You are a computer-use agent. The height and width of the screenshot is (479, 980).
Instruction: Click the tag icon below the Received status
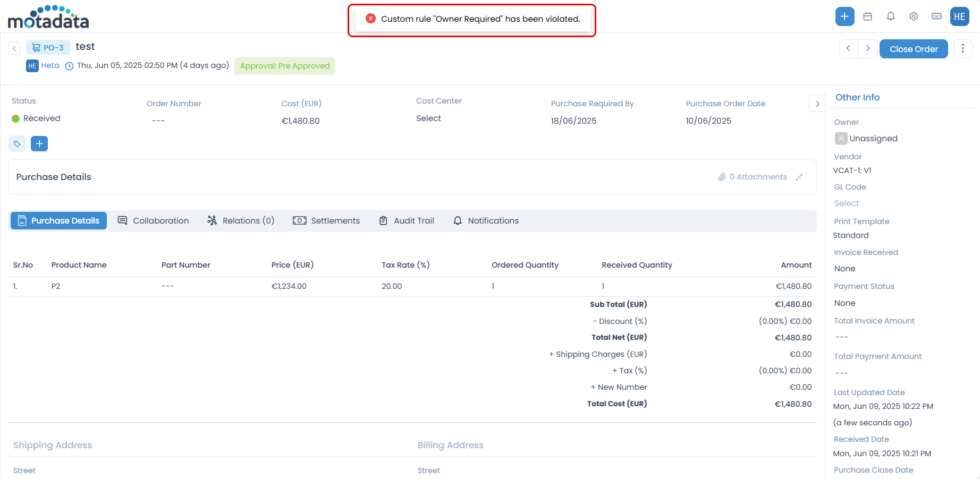16,143
